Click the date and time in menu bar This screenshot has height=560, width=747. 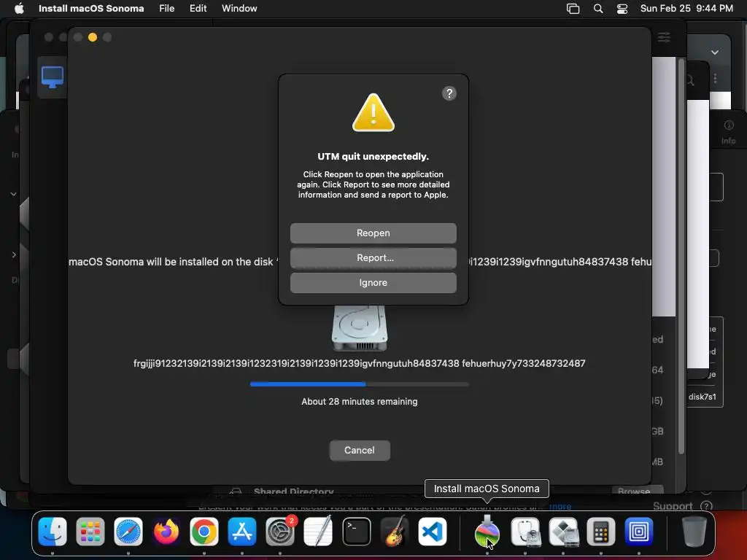coord(686,8)
